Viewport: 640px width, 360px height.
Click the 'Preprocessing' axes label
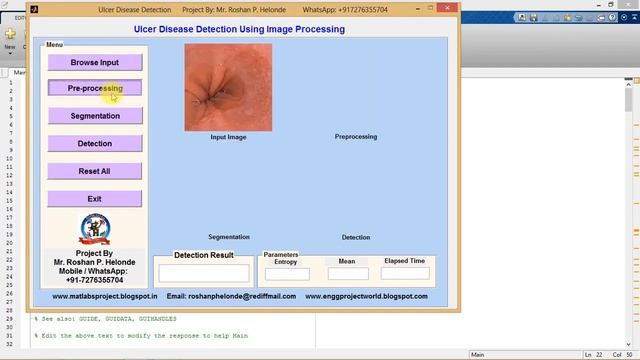(x=356, y=137)
